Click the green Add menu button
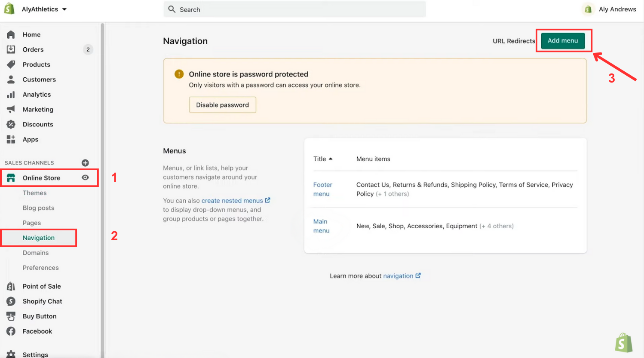This screenshot has height=358, width=644. click(563, 40)
